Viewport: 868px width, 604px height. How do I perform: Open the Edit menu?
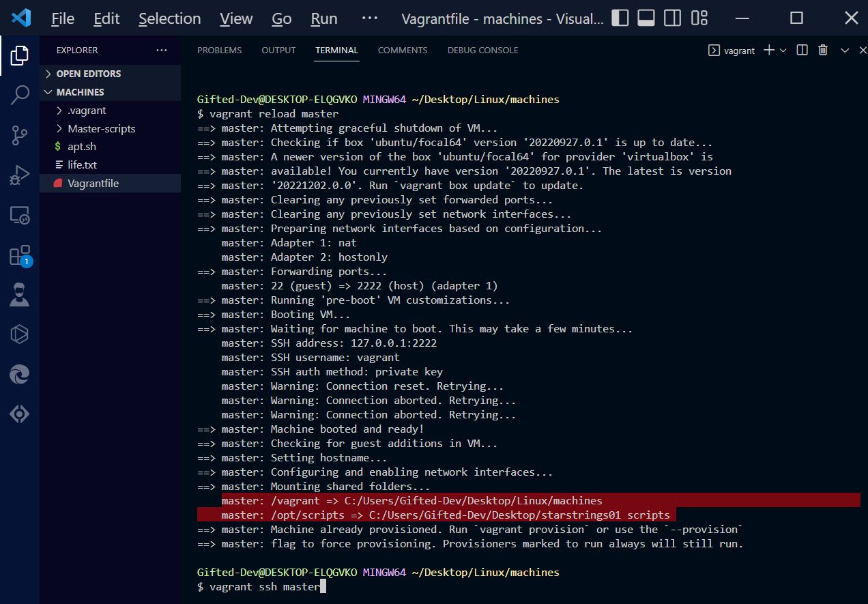pyautogui.click(x=106, y=18)
